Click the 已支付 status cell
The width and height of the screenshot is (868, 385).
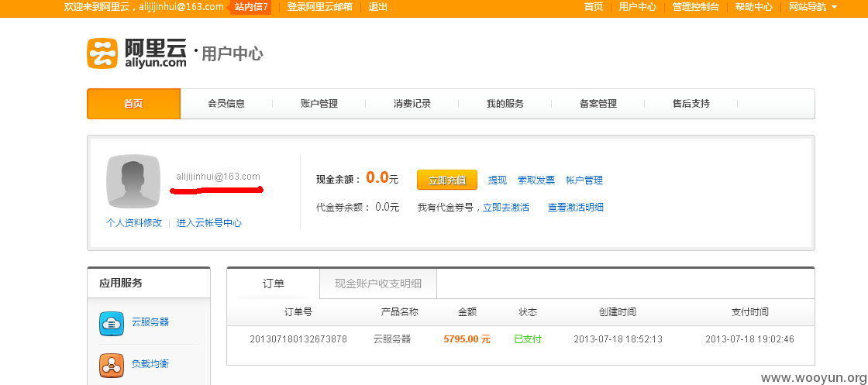click(528, 339)
